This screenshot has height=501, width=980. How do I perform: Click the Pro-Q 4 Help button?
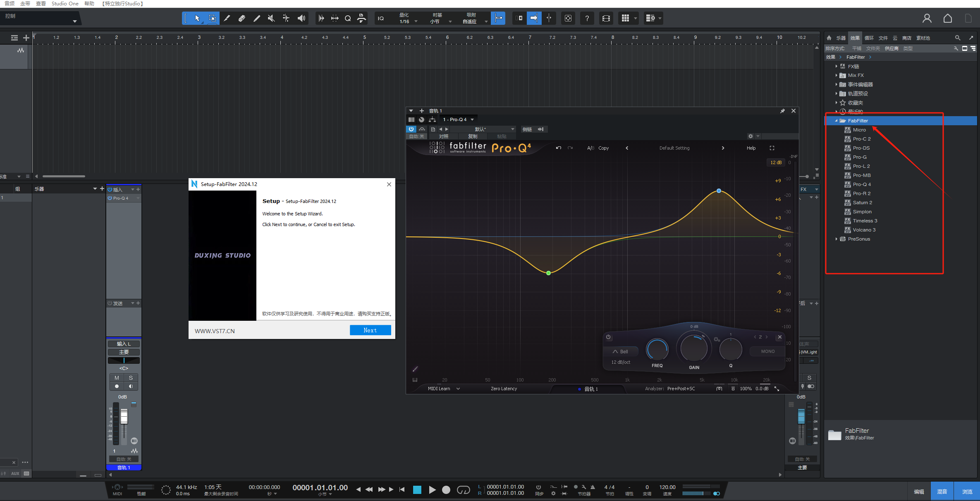click(x=751, y=148)
